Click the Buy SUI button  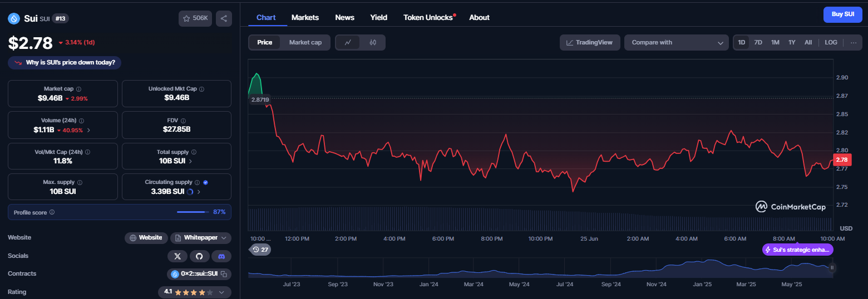click(x=842, y=14)
